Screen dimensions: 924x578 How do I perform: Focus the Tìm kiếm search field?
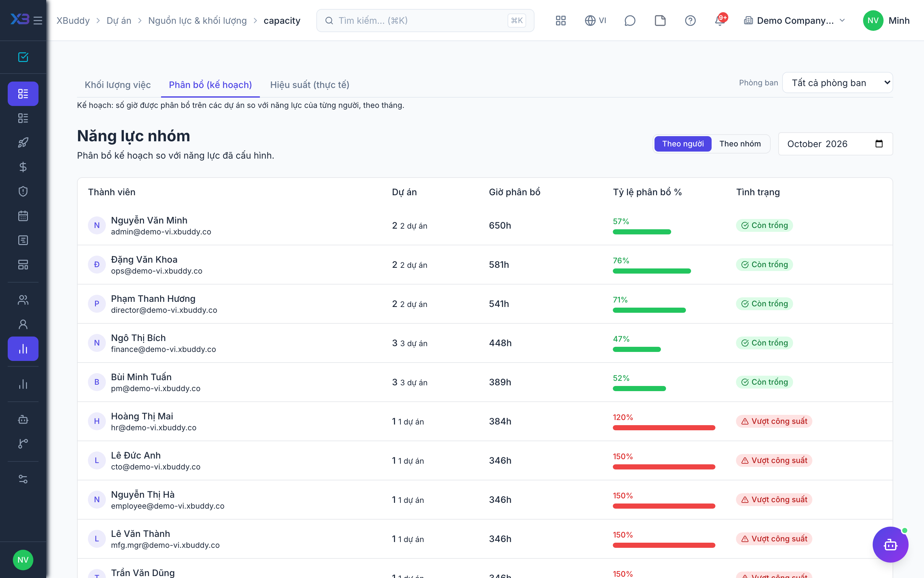pos(425,21)
